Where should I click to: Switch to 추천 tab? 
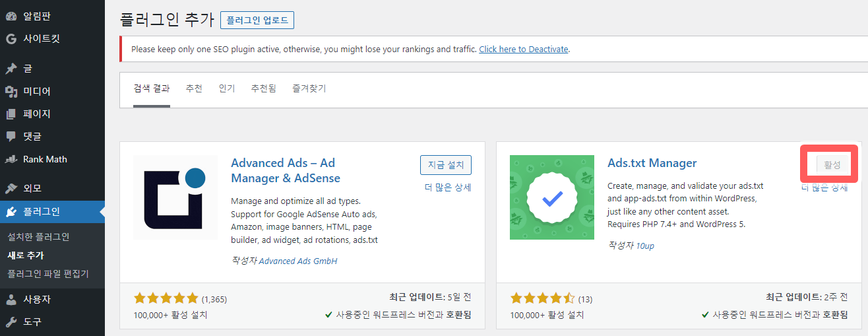point(194,88)
